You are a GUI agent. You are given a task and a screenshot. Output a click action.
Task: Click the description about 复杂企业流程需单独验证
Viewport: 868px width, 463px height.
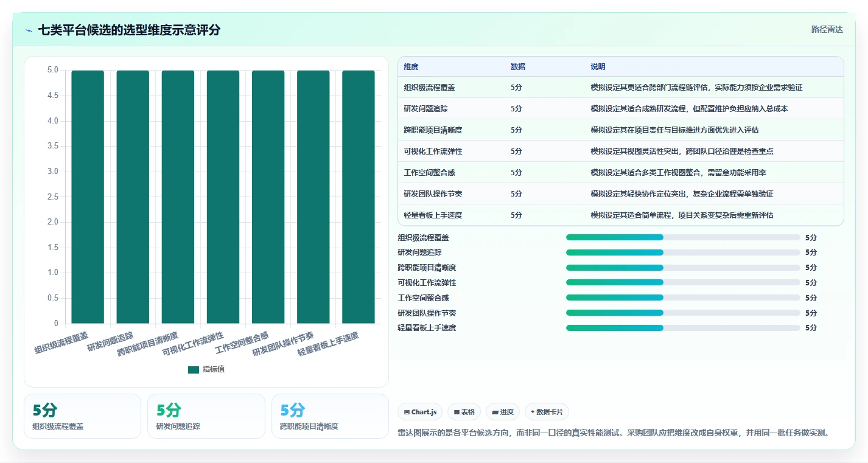coord(682,194)
